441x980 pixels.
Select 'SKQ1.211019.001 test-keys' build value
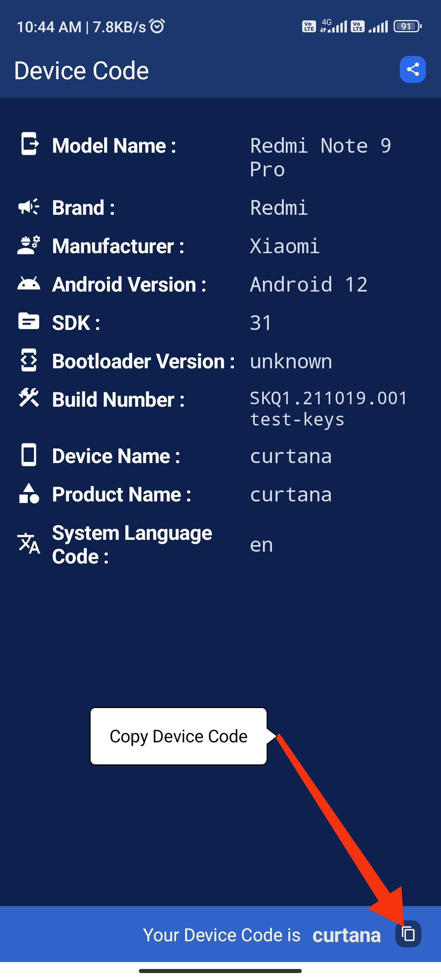[329, 408]
